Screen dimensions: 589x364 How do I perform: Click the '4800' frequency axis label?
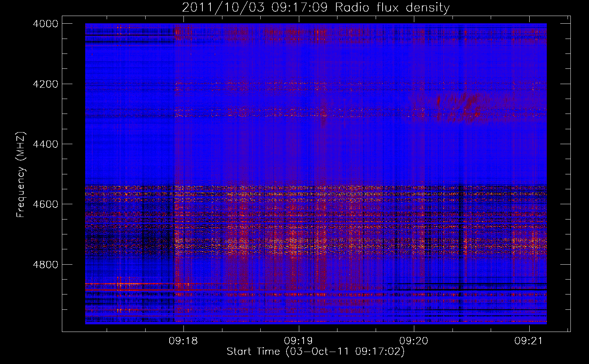[46, 265]
